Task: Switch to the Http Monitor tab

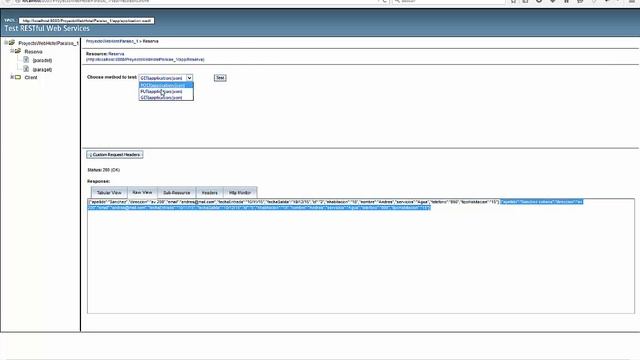Action: (240, 192)
